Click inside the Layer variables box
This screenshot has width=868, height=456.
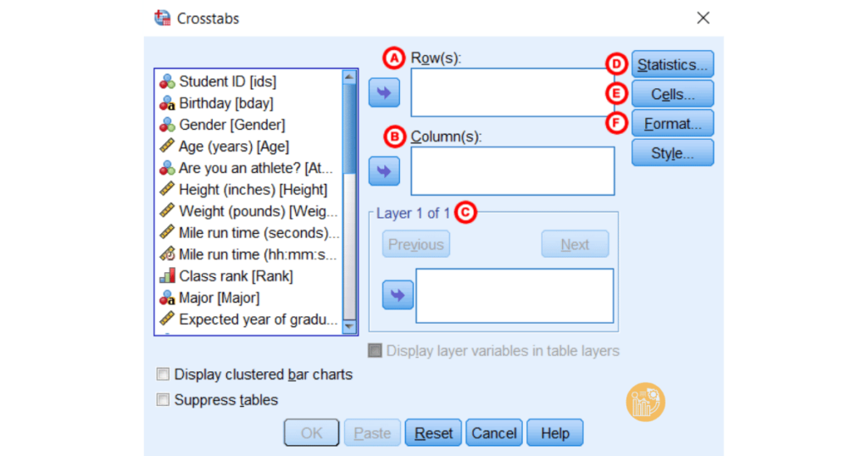click(515, 296)
